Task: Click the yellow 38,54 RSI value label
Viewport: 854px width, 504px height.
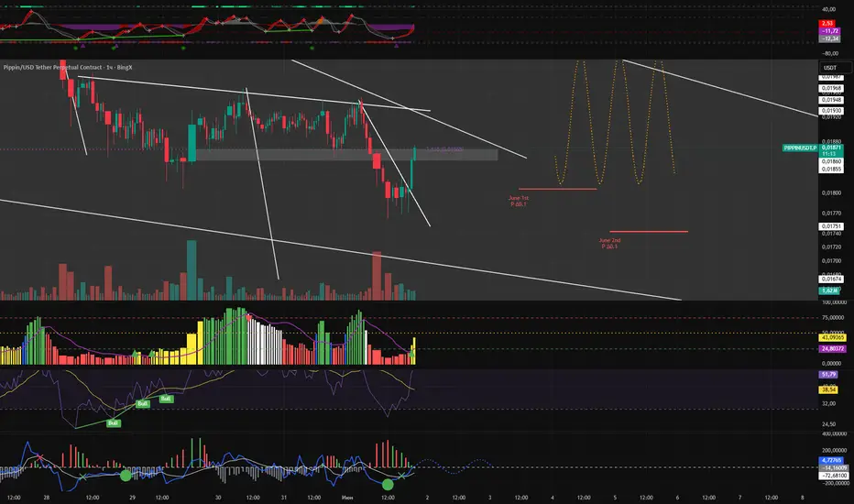Action: pyautogui.click(x=828, y=390)
